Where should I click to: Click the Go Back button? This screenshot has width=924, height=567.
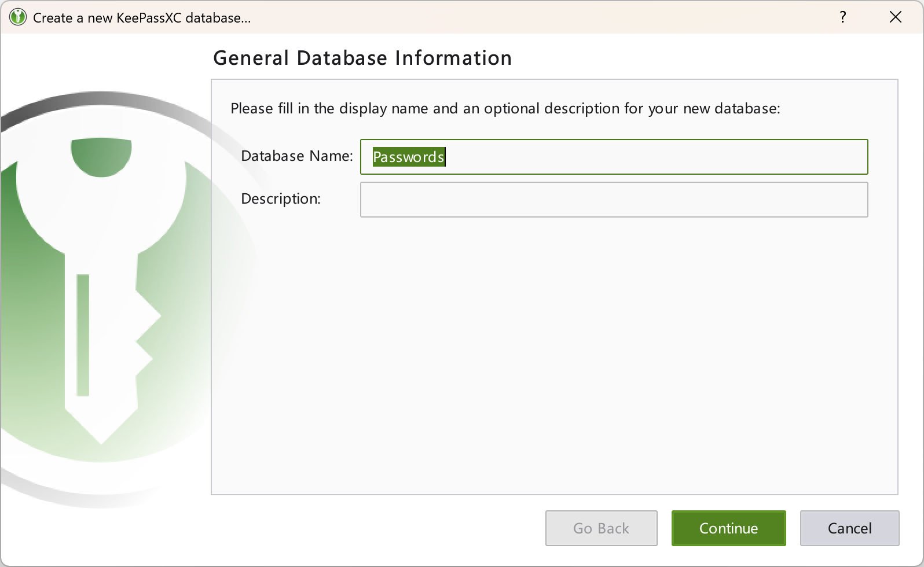pyautogui.click(x=601, y=528)
